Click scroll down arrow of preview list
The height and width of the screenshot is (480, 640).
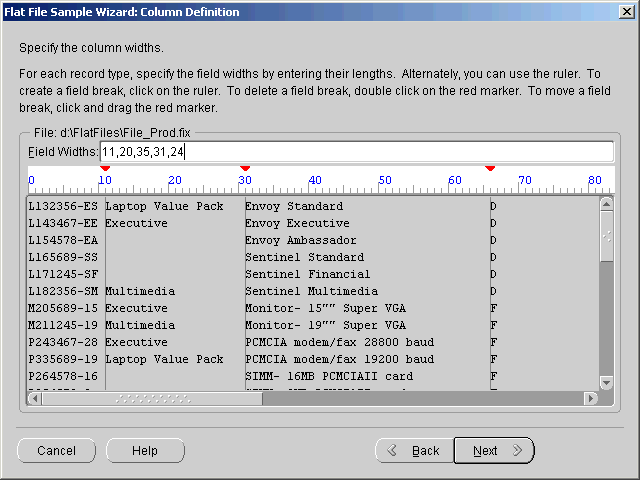pos(607,383)
